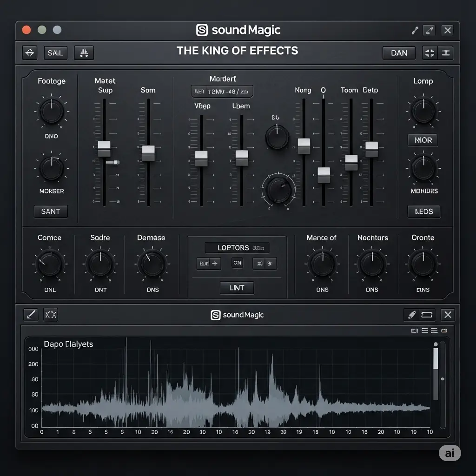Open the mixer sliders icon next to SAIL
The image size is (476, 476).
tap(84, 53)
